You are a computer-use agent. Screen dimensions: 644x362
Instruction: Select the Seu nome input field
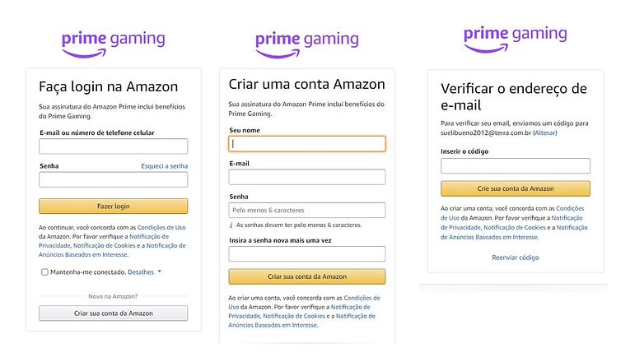coord(307,144)
